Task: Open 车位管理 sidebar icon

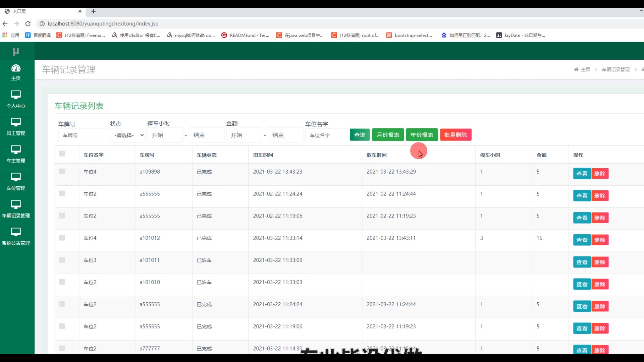Action: point(16,177)
